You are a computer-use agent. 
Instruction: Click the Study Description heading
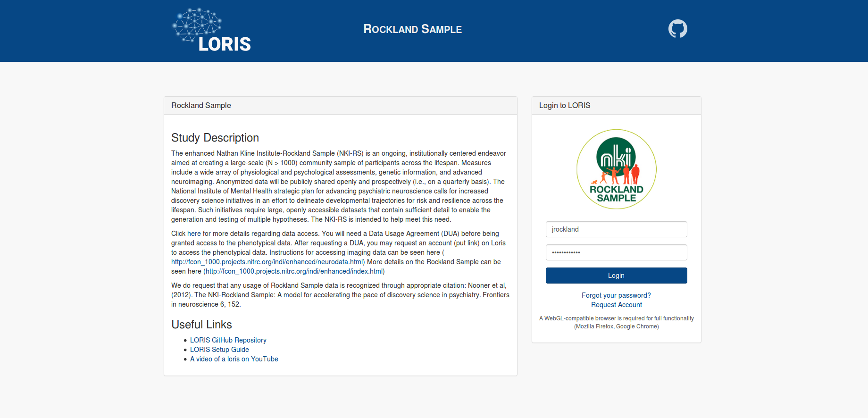(x=215, y=138)
